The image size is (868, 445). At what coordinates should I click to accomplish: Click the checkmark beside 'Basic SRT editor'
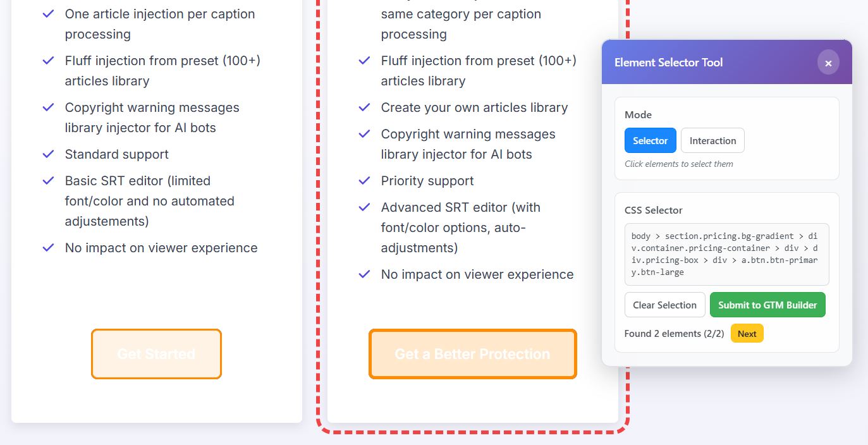click(49, 181)
